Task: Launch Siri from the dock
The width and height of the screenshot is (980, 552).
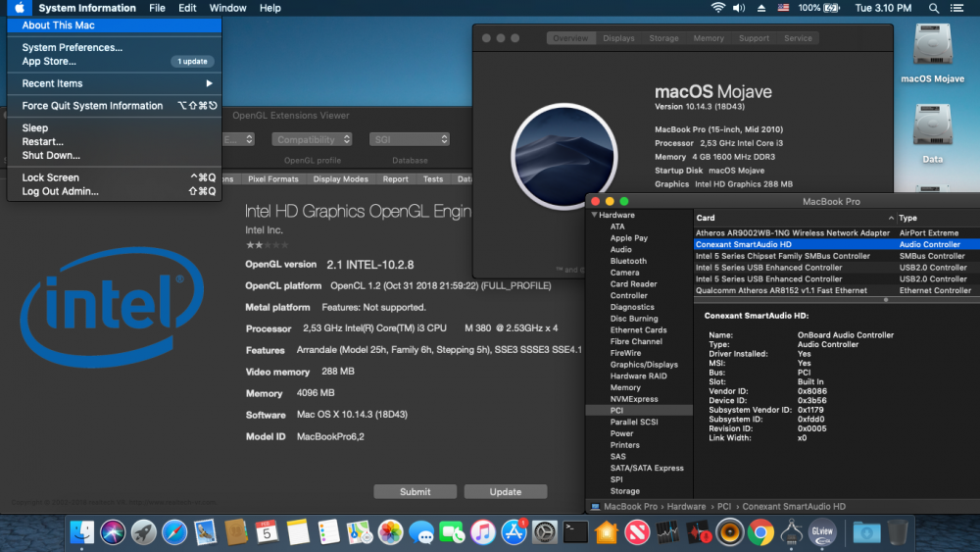Action: coord(113,532)
